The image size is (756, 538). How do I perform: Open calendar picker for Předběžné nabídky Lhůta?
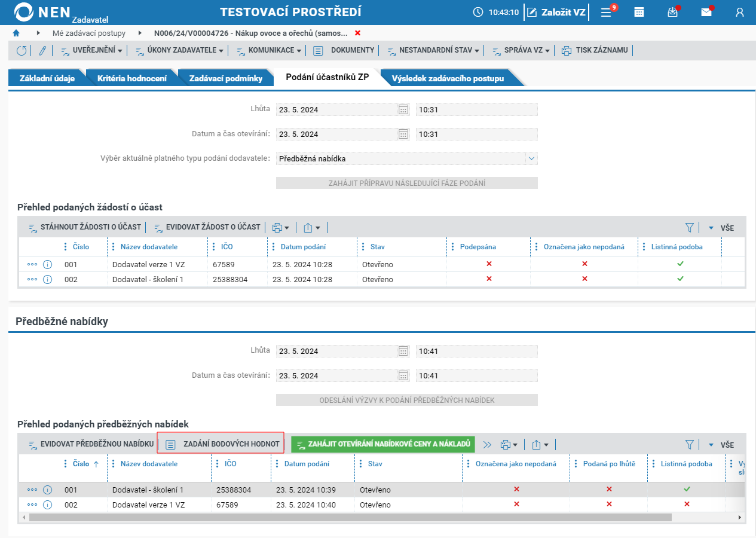pos(403,351)
